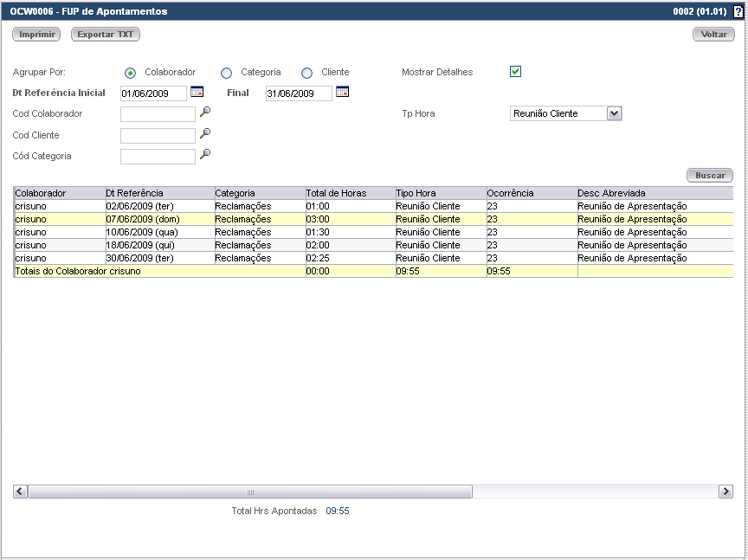Viewport: 748px width, 560px height.
Task: Open the Final date calendar picker
Action: tap(342, 92)
